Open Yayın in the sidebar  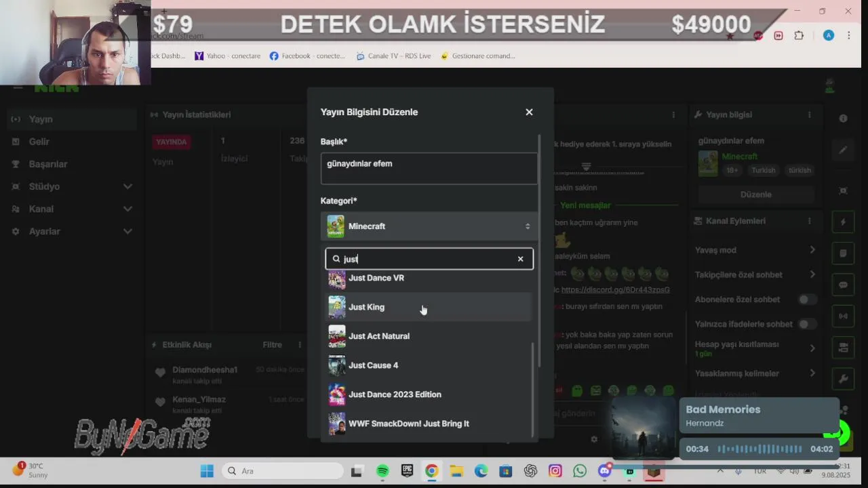71,119
